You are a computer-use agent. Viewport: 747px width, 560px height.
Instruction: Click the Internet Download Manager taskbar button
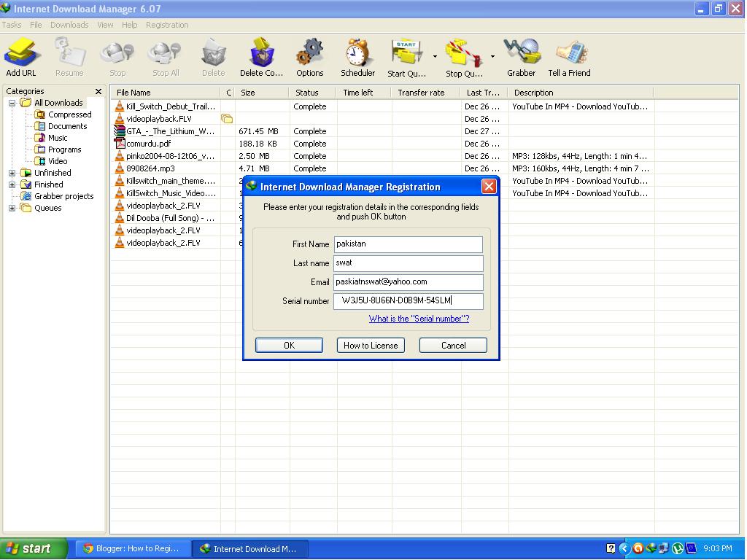coord(250,548)
